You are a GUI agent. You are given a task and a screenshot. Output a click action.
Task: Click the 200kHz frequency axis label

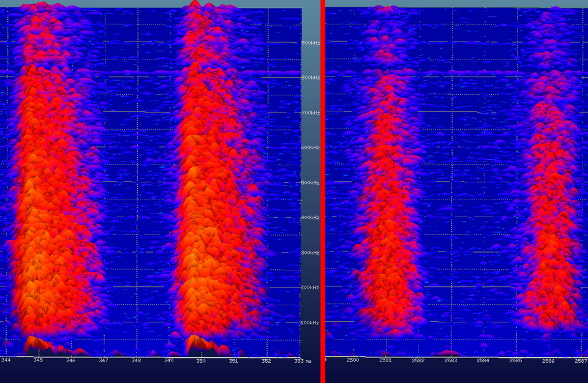tap(310, 288)
